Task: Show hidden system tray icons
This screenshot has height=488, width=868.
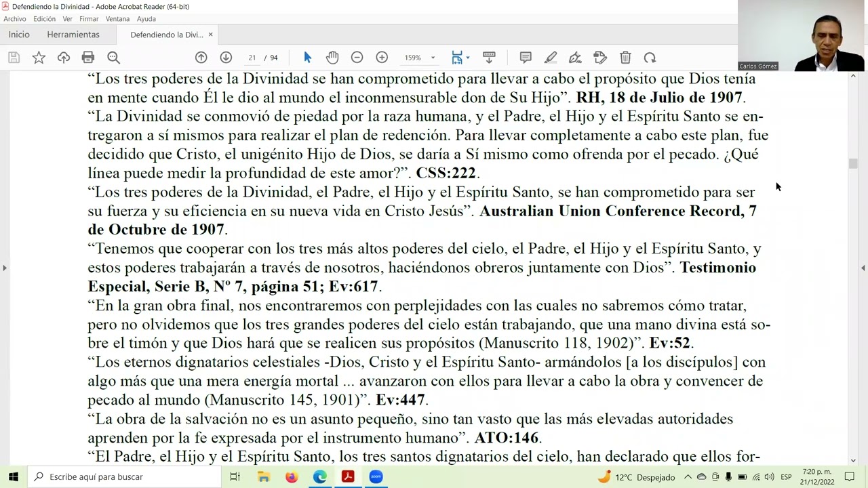Action: (x=688, y=477)
